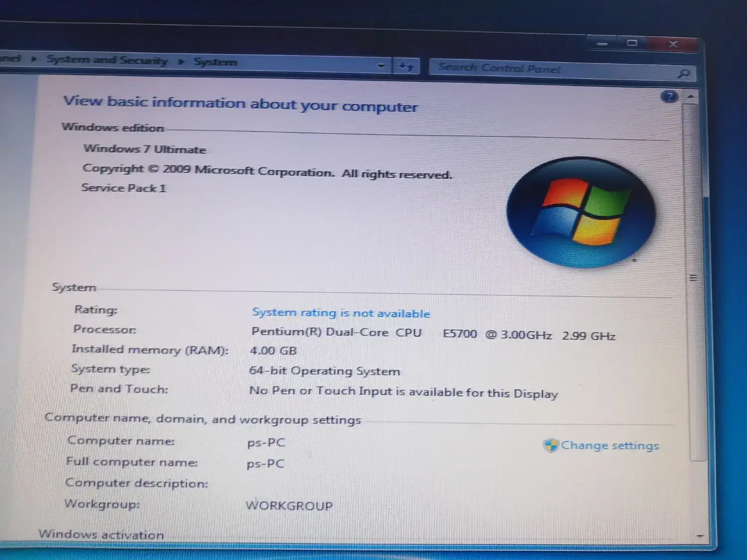This screenshot has height=560, width=747.
Task: Click the 'Installed memory (RAM):' label
Action: click(150, 349)
